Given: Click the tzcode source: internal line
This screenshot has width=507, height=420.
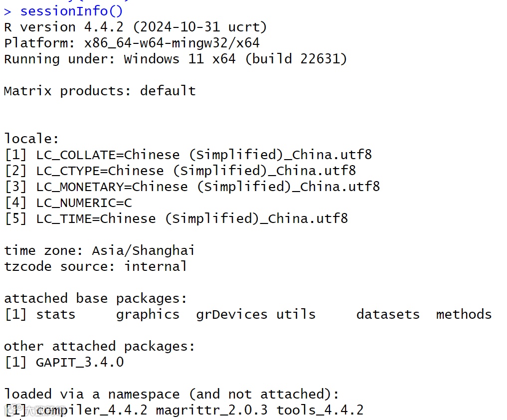Looking at the screenshot, I should click(x=95, y=266).
